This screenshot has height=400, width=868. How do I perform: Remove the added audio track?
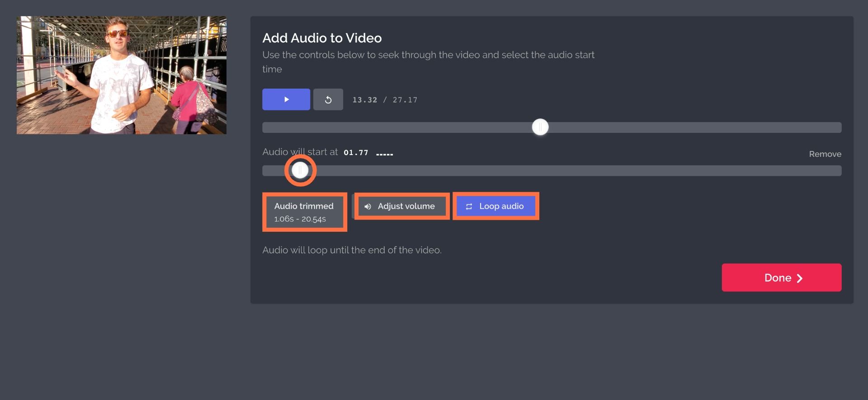[x=825, y=154]
